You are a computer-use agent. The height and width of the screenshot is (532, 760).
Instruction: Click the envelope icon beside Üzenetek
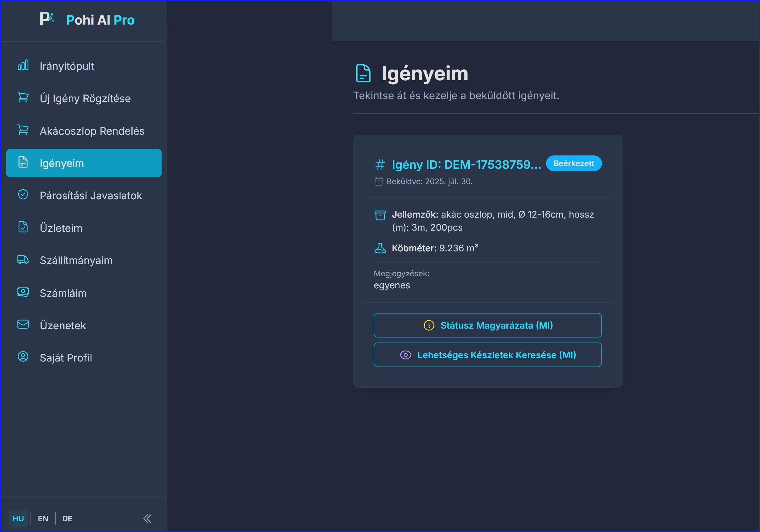[23, 324]
